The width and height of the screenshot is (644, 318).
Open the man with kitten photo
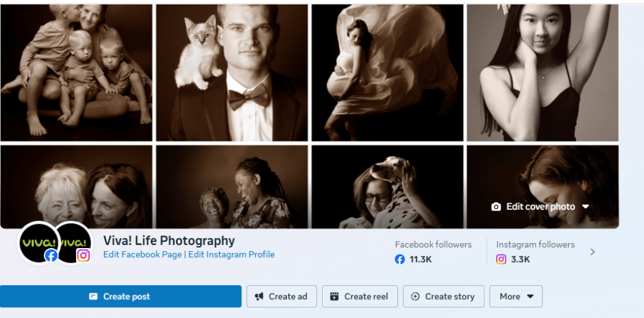click(x=231, y=72)
